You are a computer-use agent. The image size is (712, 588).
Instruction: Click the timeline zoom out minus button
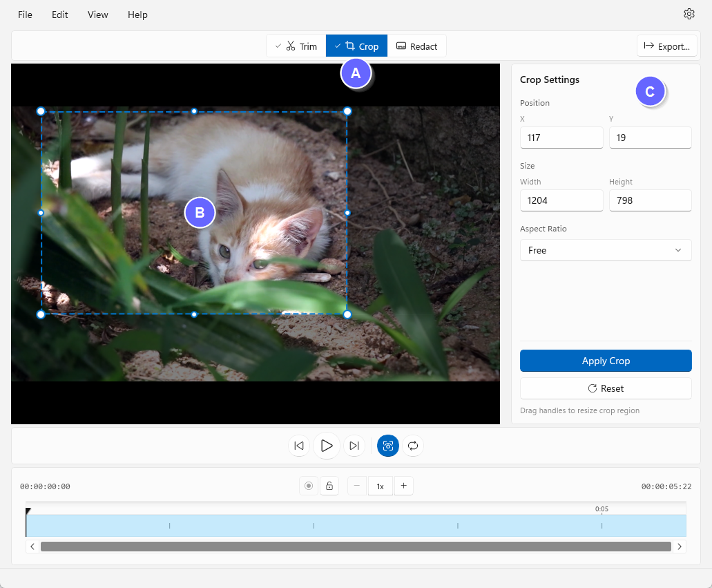click(x=356, y=486)
